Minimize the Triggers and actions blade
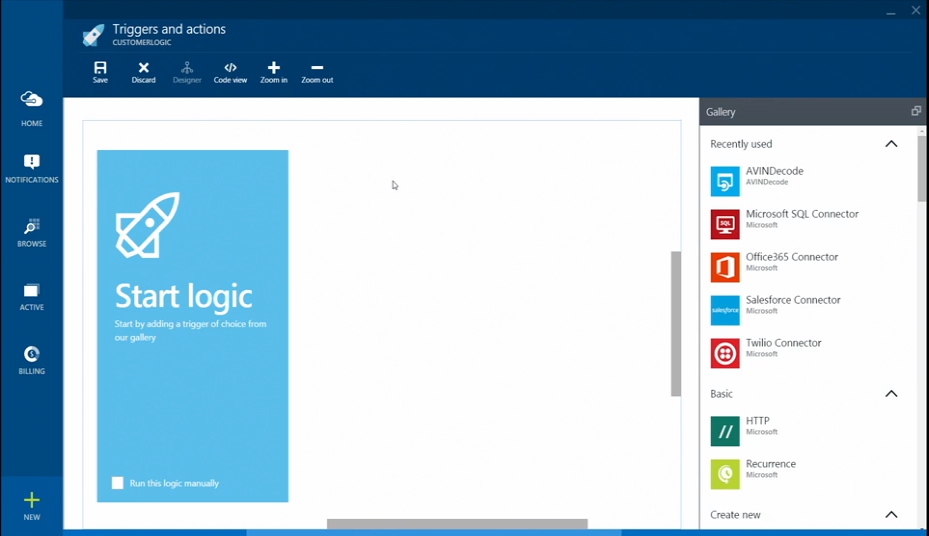This screenshot has width=929, height=536. 890,11
